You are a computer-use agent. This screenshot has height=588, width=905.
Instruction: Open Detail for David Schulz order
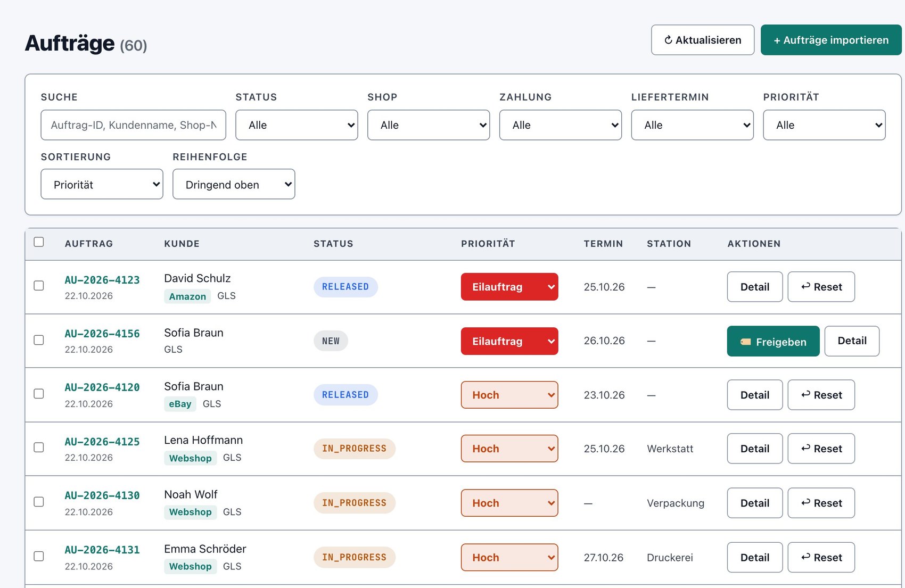[x=755, y=287]
